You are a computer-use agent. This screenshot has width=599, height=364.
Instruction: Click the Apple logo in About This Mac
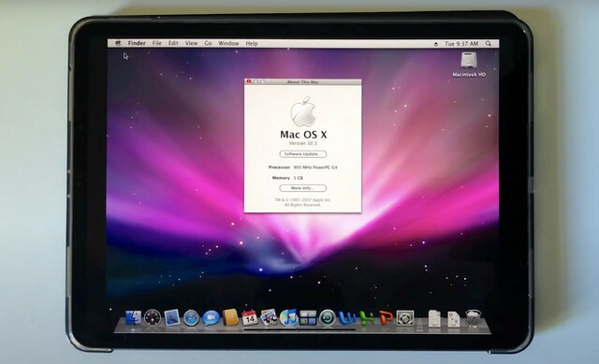pyautogui.click(x=303, y=111)
